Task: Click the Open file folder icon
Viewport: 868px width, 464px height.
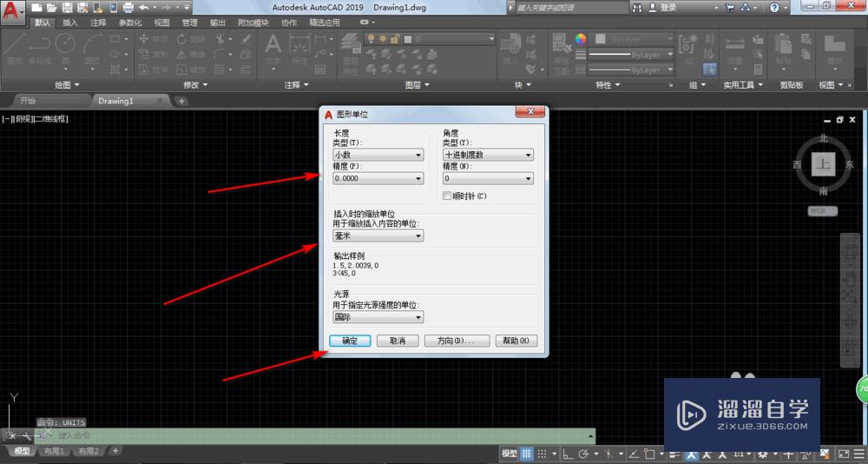Action: coord(51,8)
